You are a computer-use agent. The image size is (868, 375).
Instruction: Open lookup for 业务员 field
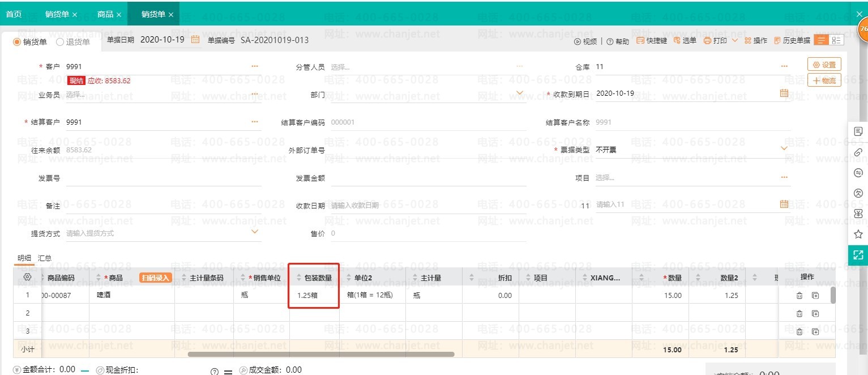point(255,94)
